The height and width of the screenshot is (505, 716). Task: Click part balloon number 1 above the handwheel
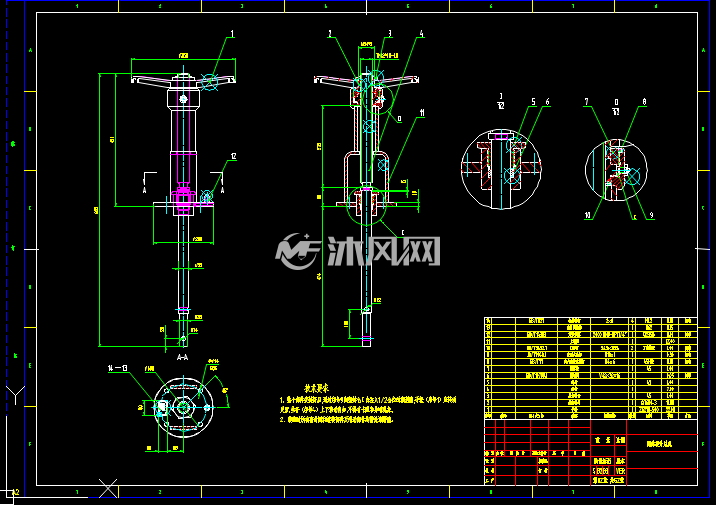(x=232, y=33)
